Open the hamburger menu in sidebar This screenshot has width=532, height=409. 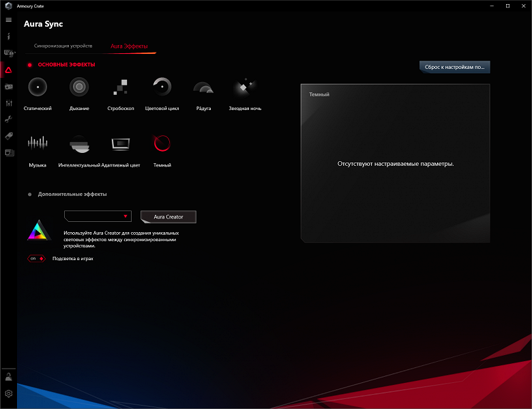[9, 20]
